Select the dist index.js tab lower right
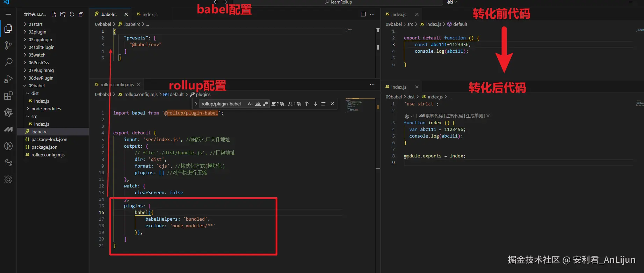The height and width of the screenshot is (273, 644). [401, 87]
